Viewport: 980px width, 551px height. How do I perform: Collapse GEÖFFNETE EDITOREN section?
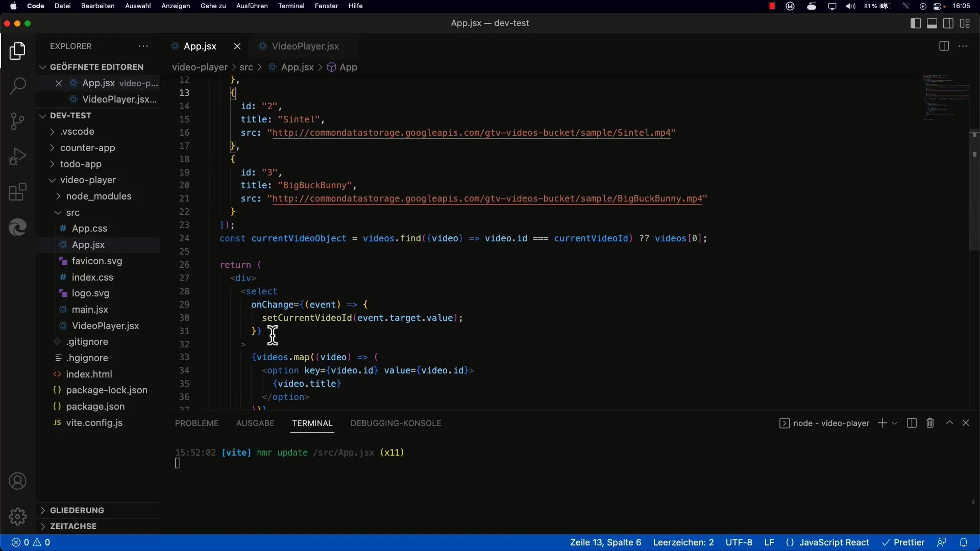click(x=97, y=67)
